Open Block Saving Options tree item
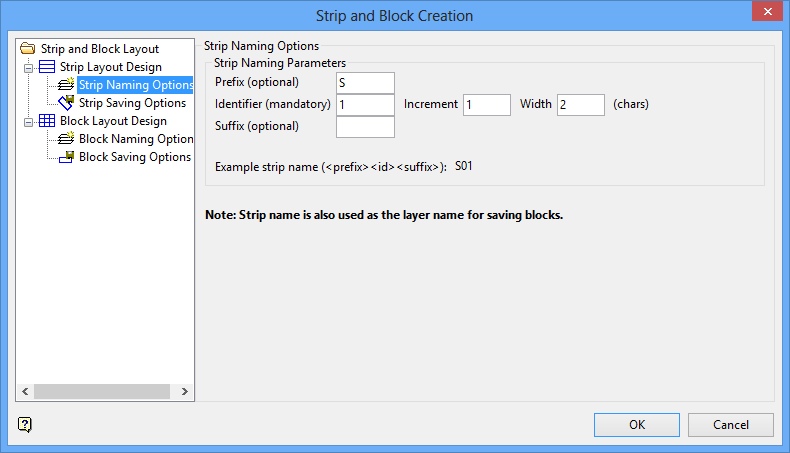The height and width of the screenshot is (453, 790). click(x=135, y=157)
